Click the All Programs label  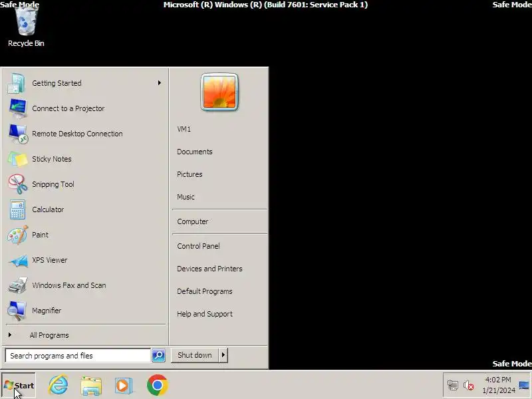(49, 335)
